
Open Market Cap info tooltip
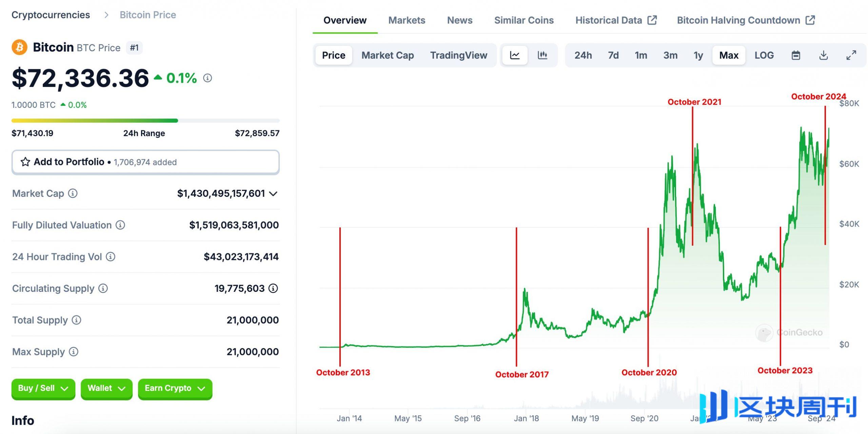[72, 193]
